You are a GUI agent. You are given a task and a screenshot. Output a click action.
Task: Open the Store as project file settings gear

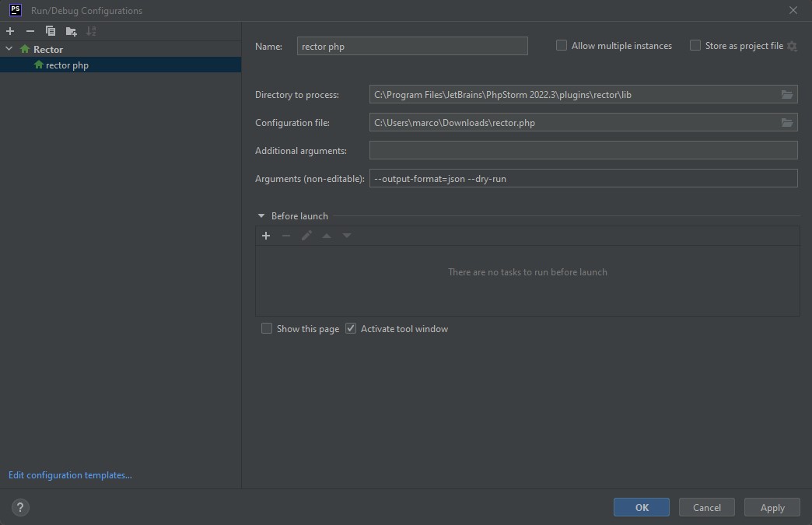pyautogui.click(x=793, y=46)
